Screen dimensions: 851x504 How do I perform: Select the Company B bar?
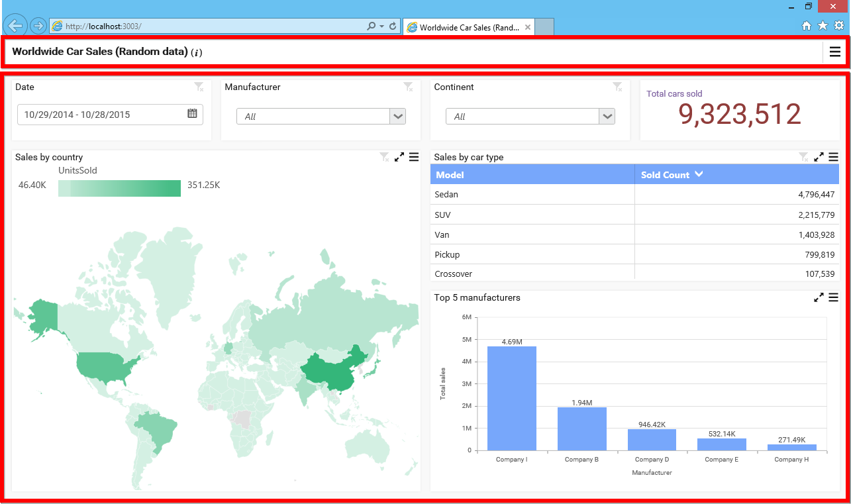(x=581, y=428)
